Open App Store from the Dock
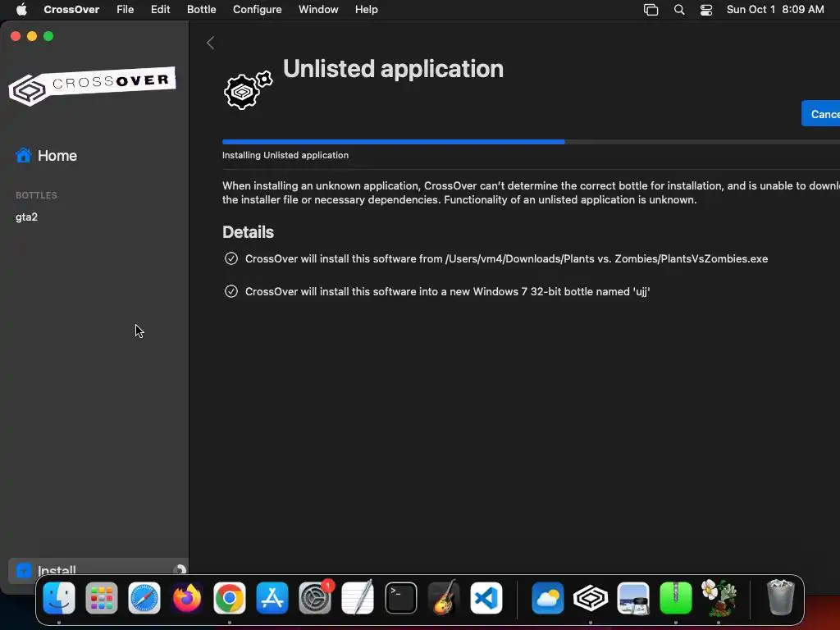Viewport: 840px width, 630px height. [272, 597]
